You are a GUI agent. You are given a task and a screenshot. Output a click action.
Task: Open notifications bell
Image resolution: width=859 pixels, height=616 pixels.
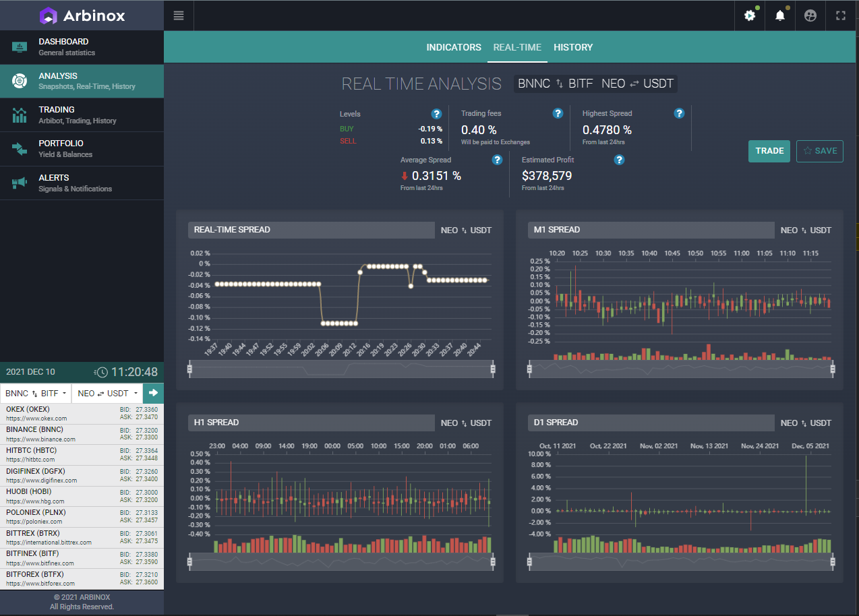pyautogui.click(x=780, y=16)
